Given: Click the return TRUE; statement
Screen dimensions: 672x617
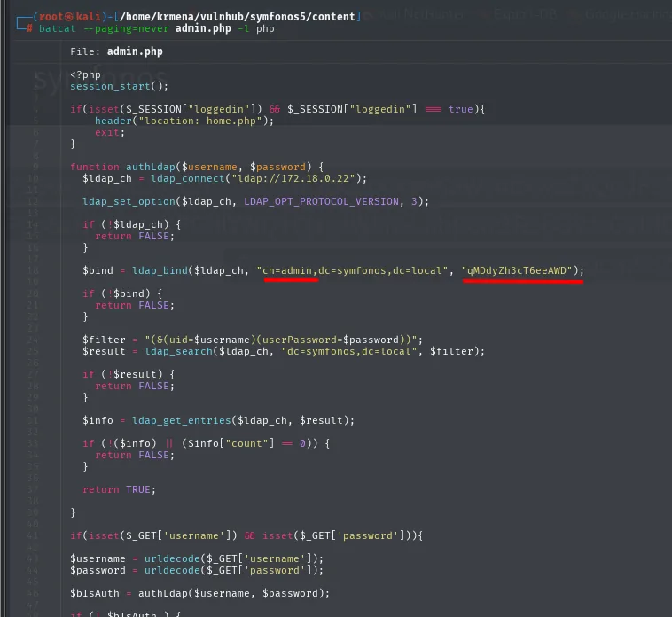Looking at the screenshot, I should click(119, 489).
